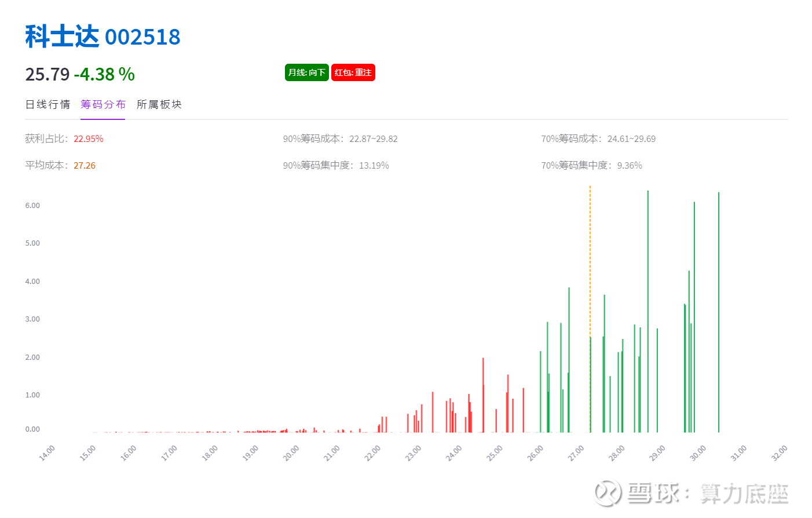The image size is (812, 518).
Task: Click the 90%筹码集中度 value 13.19%
Action: pos(374,166)
